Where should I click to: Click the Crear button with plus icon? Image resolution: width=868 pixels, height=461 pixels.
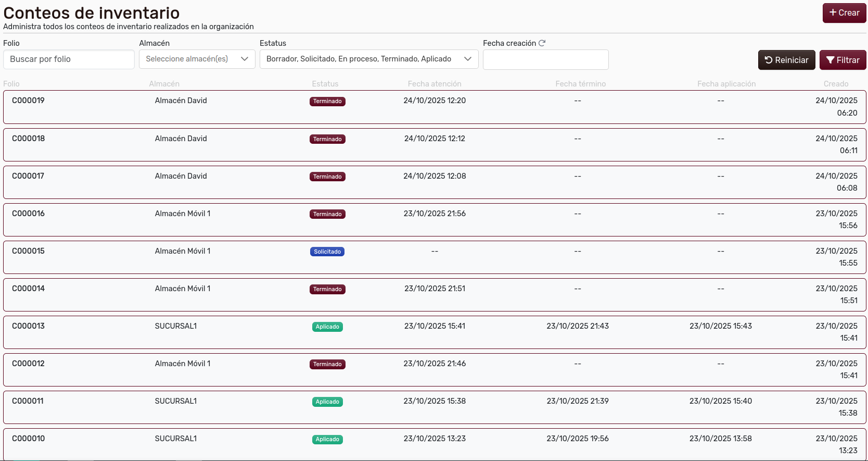(844, 13)
